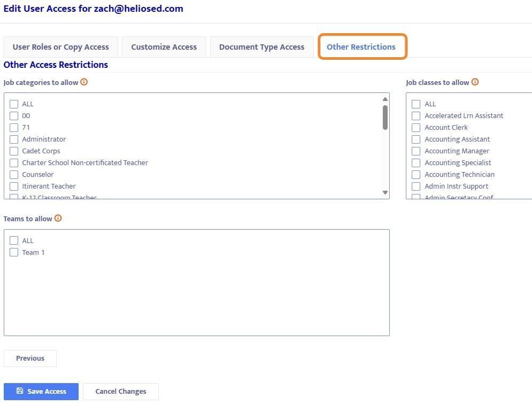Image resolution: width=532 pixels, height=405 pixels.
Task: Enable the Team 1 checkbox
Action: (14, 252)
